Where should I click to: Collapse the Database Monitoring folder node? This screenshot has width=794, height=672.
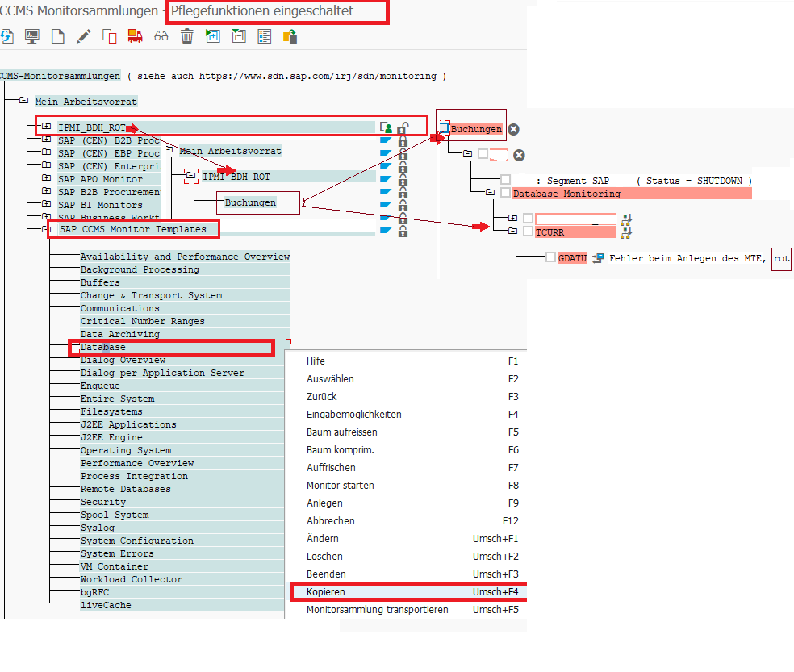(490, 193)
